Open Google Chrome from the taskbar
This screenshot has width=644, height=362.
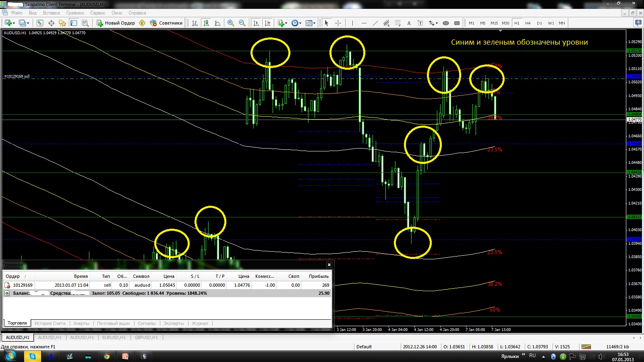tap(106, 356)
